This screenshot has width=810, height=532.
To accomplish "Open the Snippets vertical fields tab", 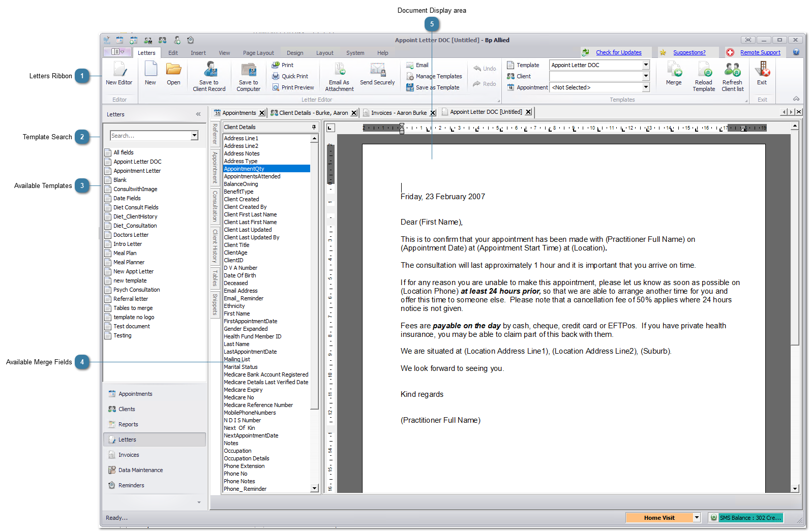I will (x=215, y=304).
